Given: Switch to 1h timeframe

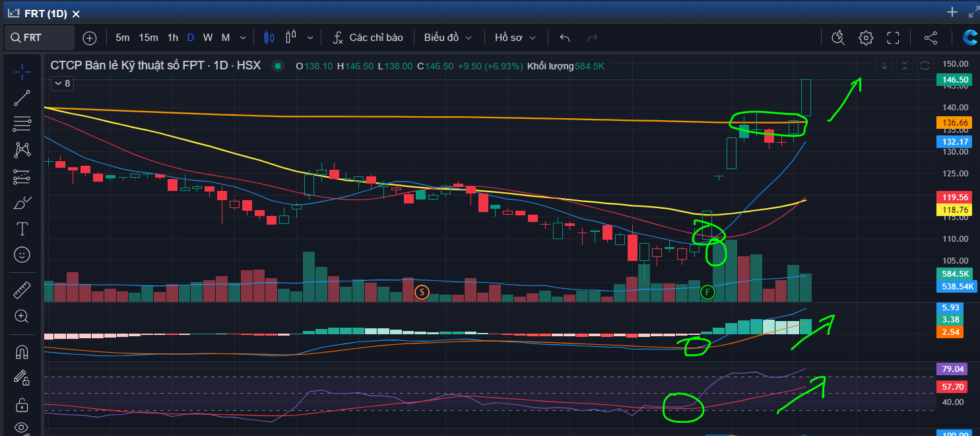Looking at the screenshot, I should tap(172, 38).
